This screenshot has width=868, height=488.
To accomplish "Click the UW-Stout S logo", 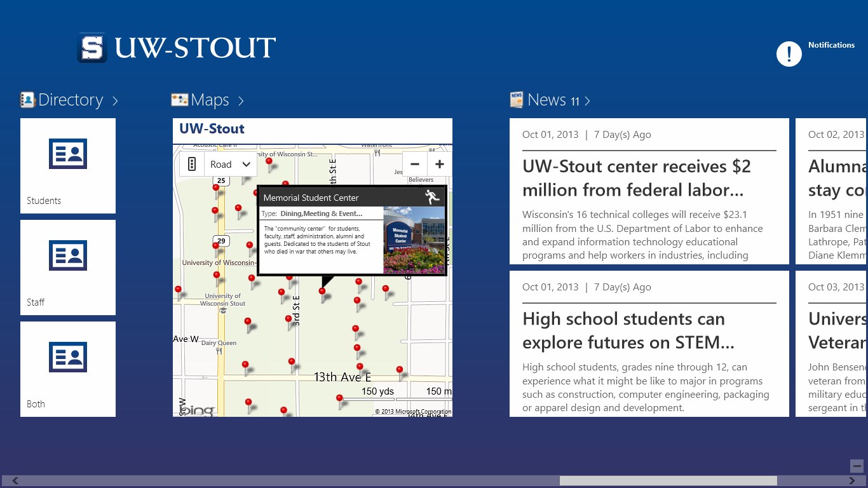I will tap(92, 47).
